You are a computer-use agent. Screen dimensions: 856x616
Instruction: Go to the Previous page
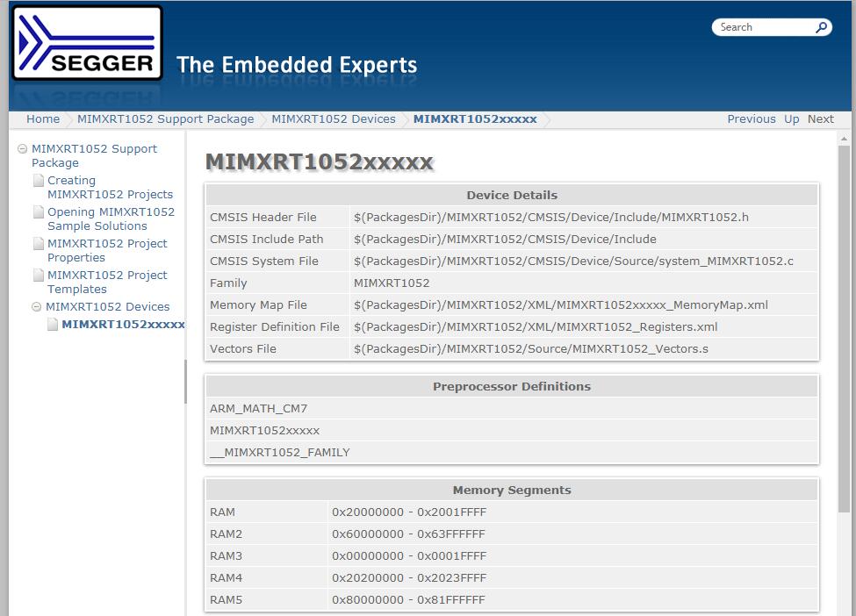752,119
